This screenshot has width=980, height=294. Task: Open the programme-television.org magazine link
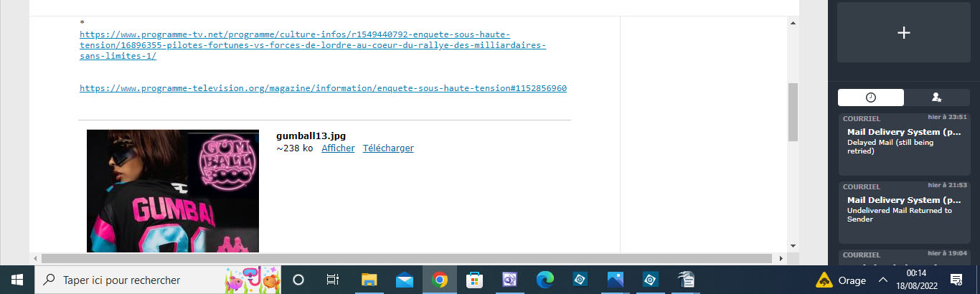323,88
